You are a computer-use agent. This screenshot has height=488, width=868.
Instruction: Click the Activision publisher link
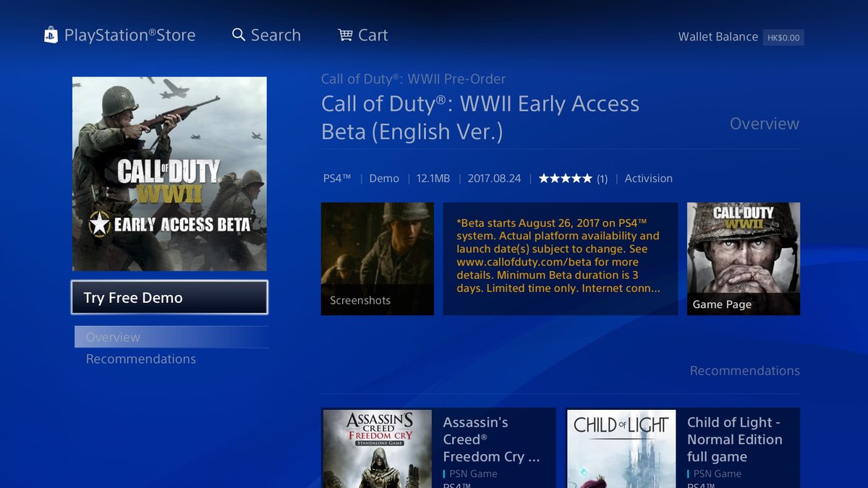[x=648, y=179]
